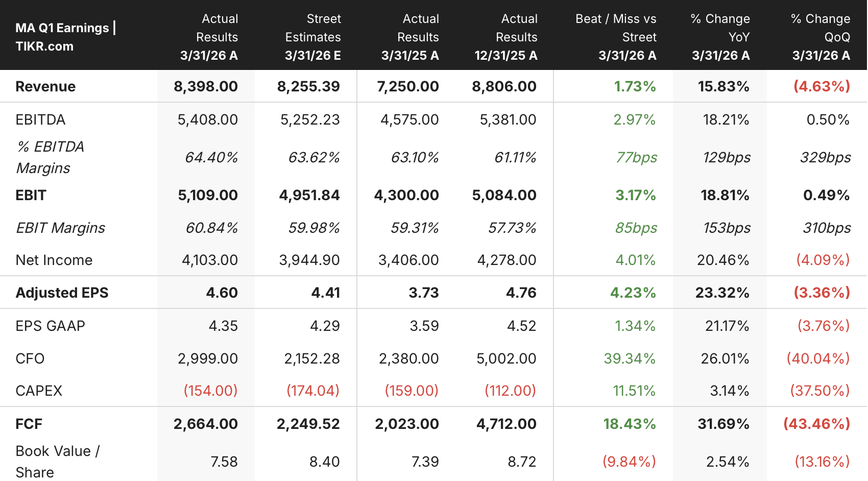Click the % Change YoY column header
The image size is (868, 481).
[720, 37]
